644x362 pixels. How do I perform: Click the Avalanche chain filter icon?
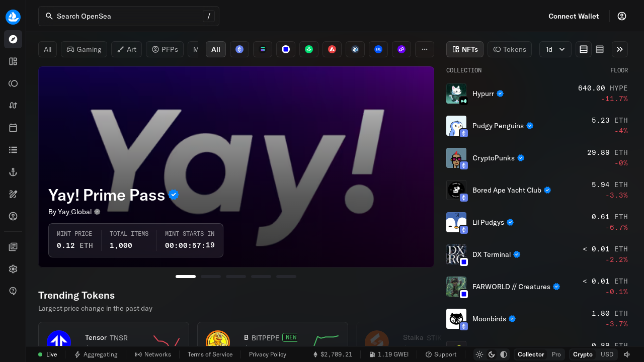click(332, 49)
